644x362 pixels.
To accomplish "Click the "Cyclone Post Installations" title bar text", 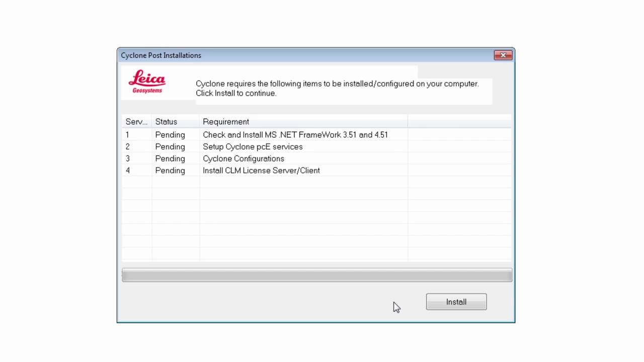I will (161, 55).
